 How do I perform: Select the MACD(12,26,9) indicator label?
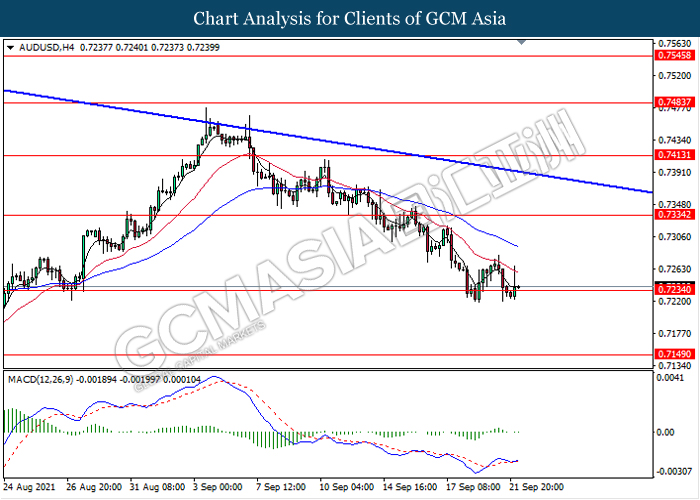pos(41,380)
